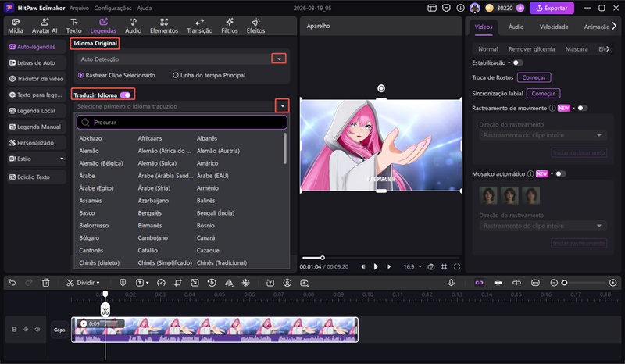Undo the last action

[x=12, y=283]
